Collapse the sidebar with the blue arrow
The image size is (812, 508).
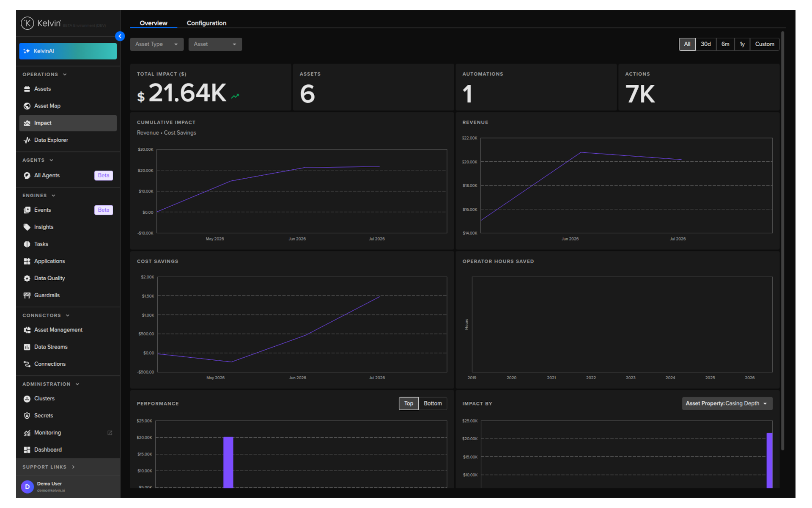coord(120,36)
